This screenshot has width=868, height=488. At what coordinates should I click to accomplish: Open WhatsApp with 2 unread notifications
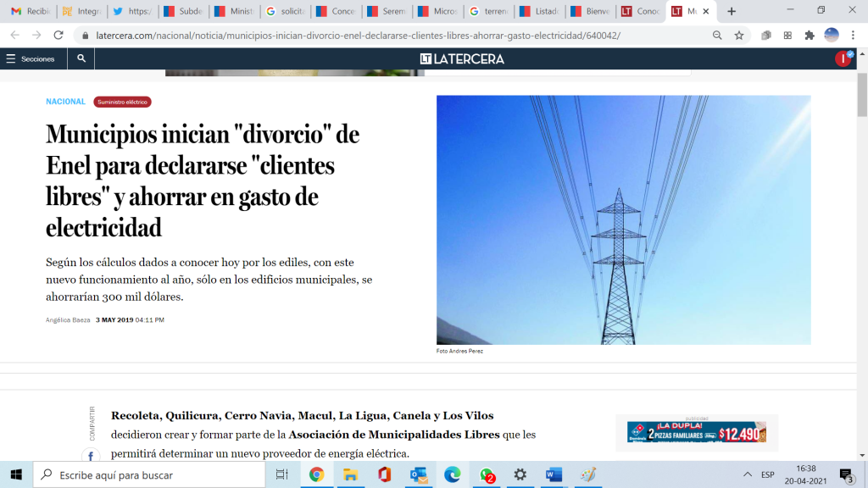[487, 474]
